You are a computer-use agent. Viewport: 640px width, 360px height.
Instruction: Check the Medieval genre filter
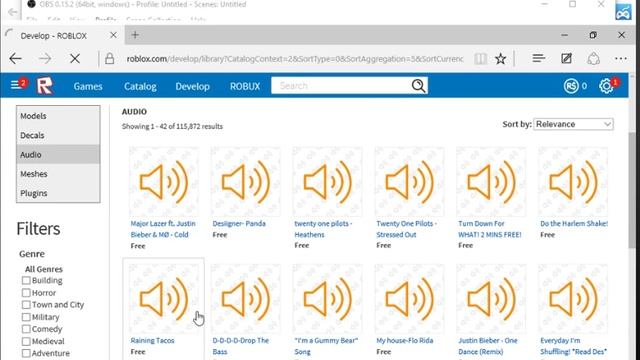coord(26,341)
